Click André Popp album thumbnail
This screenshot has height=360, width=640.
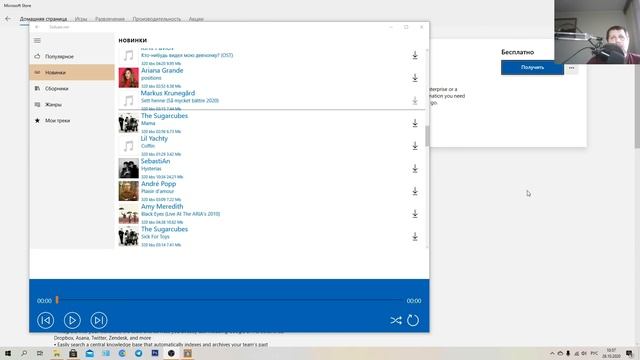click(x=129, y=191)
